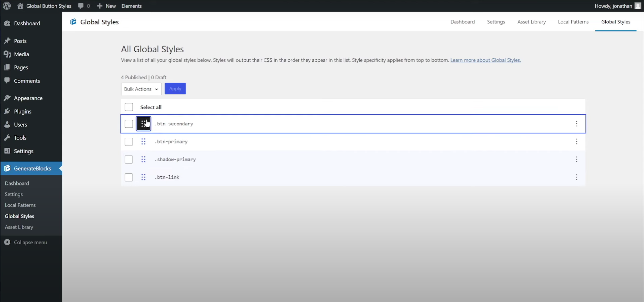
Task: Click the drag handle for .shadow-primary row
Action: point(143,159)
